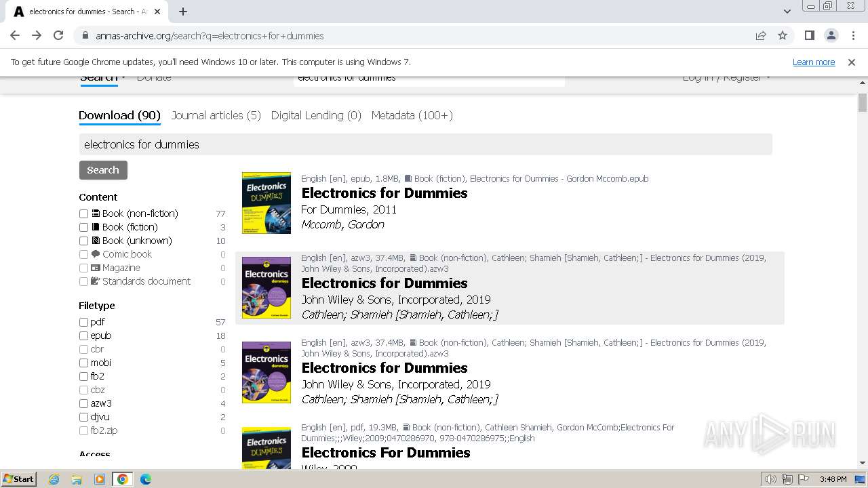The height and width of the screenshot is (488, 868).
Task: Check the pdf filetype filter
Action: pos(83,322)
